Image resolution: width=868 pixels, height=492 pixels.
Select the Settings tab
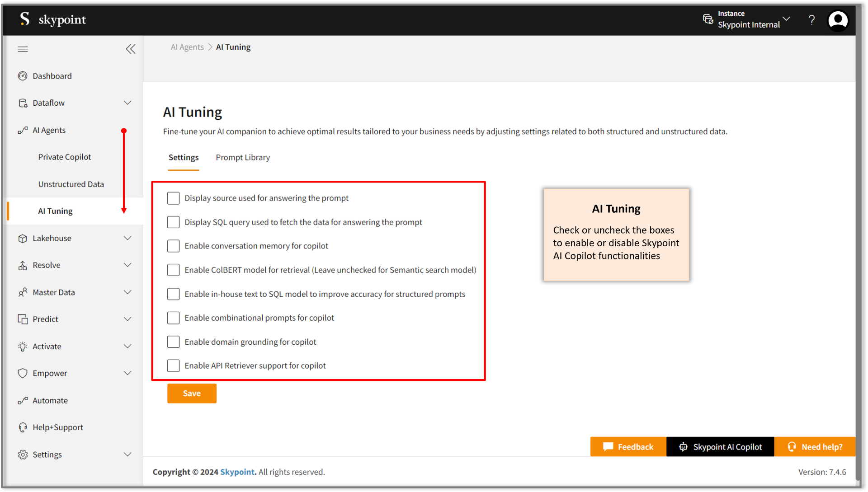(x=184, y=157)
